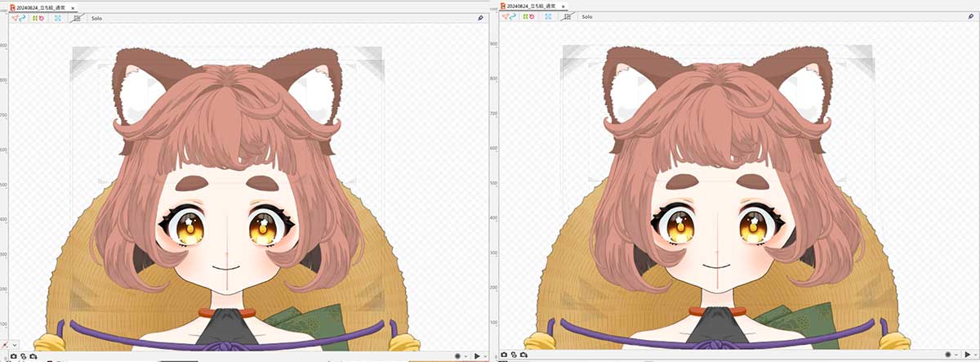Screen dimensions: 980x362
Task: Enable Solo mode in the left view
Action: tap(96, 18)
